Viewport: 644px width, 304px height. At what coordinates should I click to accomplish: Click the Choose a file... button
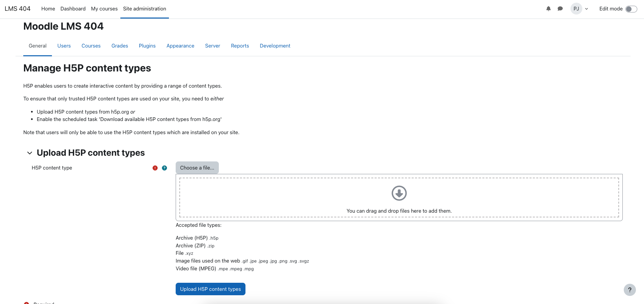pyautogui.click(x=197, y=168)
